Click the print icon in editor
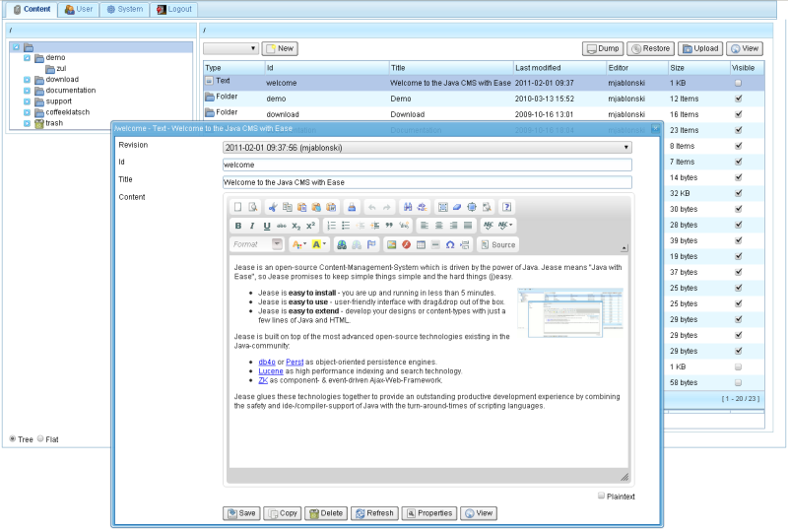The height and width of the screenshot is (532, 788). coord(352,207)
